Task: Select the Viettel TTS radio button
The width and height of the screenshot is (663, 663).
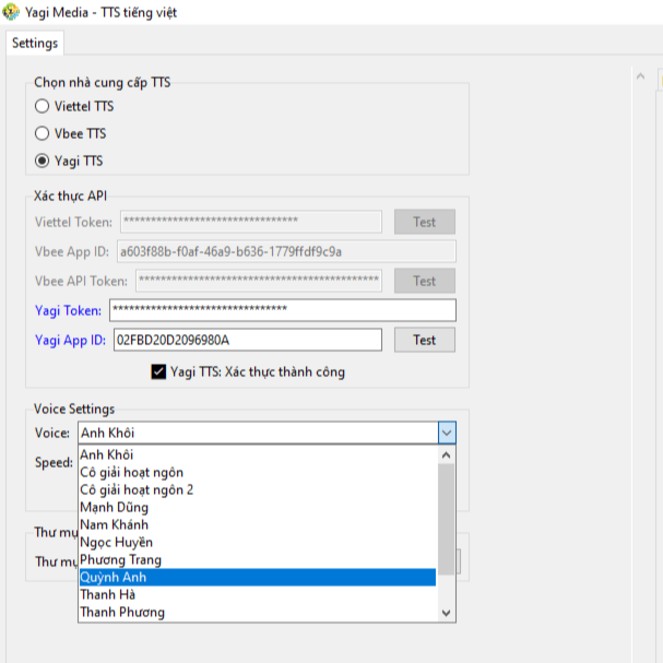Action: tap(42, 106)
